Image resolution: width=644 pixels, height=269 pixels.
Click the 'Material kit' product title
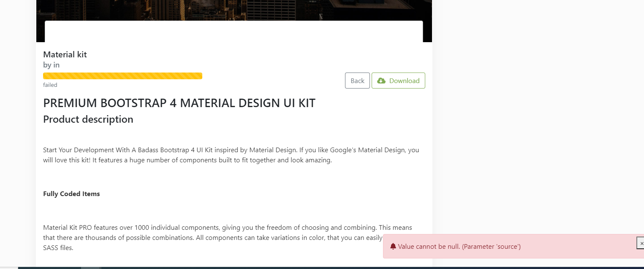coord(65,54)
